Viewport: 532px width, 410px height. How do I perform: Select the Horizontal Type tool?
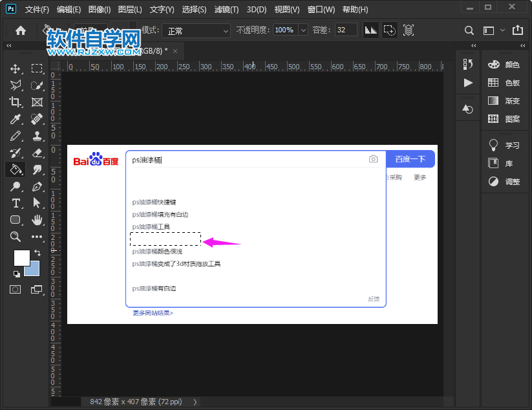point(16,202)
